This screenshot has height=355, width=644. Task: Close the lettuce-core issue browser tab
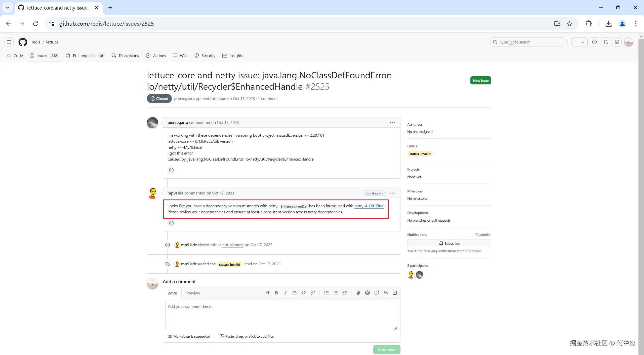[97, 8]
